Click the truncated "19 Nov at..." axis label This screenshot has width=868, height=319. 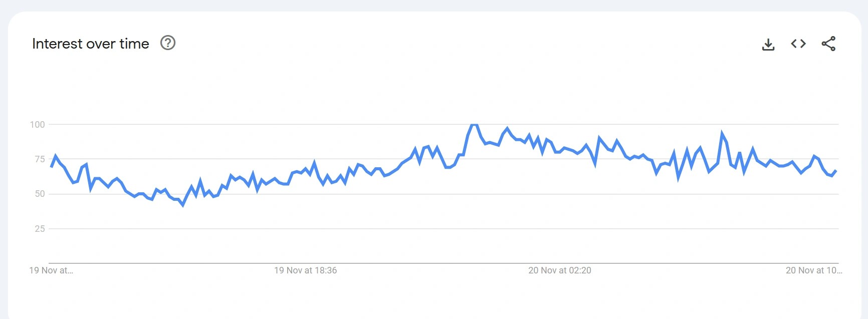pos(51,270)
